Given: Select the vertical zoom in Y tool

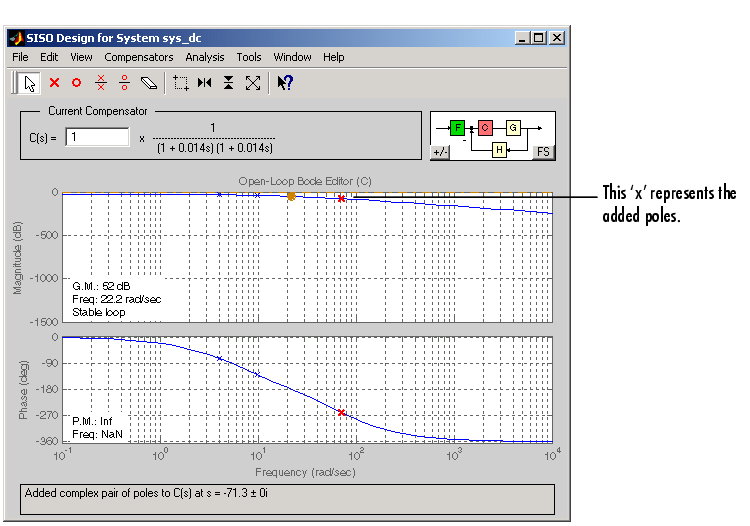Looking at the screenshot, I should 229,83.
